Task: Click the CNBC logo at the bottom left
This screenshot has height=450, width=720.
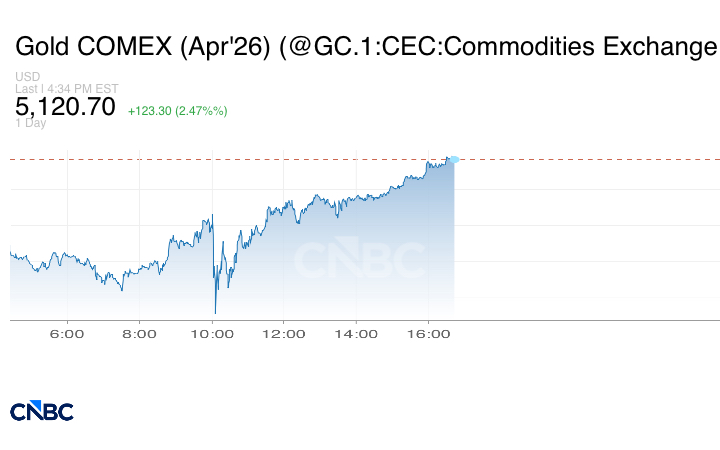Action: coord(41,411)
